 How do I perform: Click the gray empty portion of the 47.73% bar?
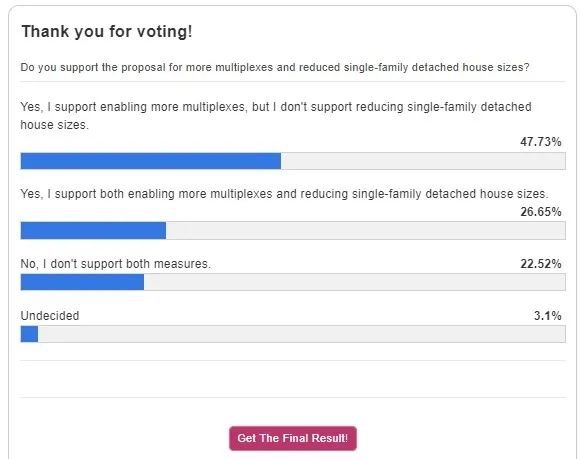pos(423,161)
